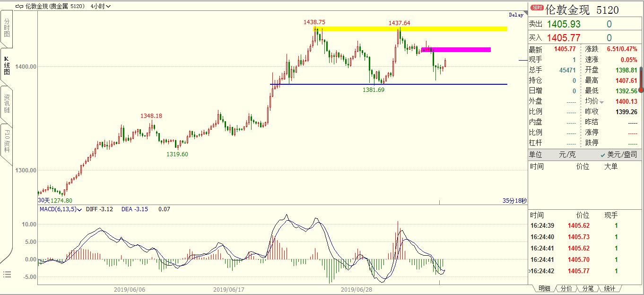Click the red vertical price range slider
Viewport: 644px width, 295px height.
(x=641, y=79)
